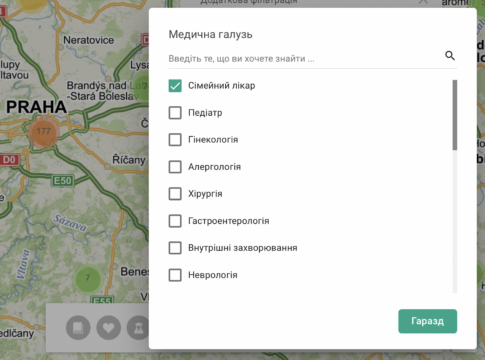Focus the specialty search input field
Screen dimensions: 485x360
(305, 59)
